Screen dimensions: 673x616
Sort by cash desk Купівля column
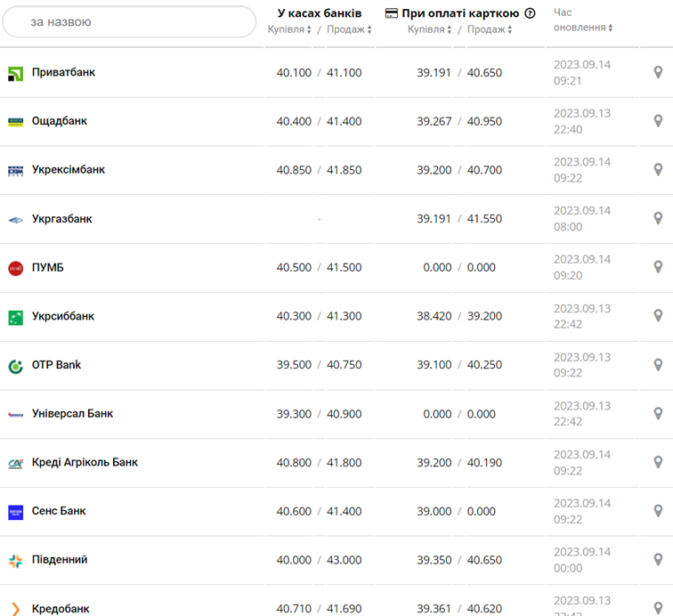click(x=289, y=29)
